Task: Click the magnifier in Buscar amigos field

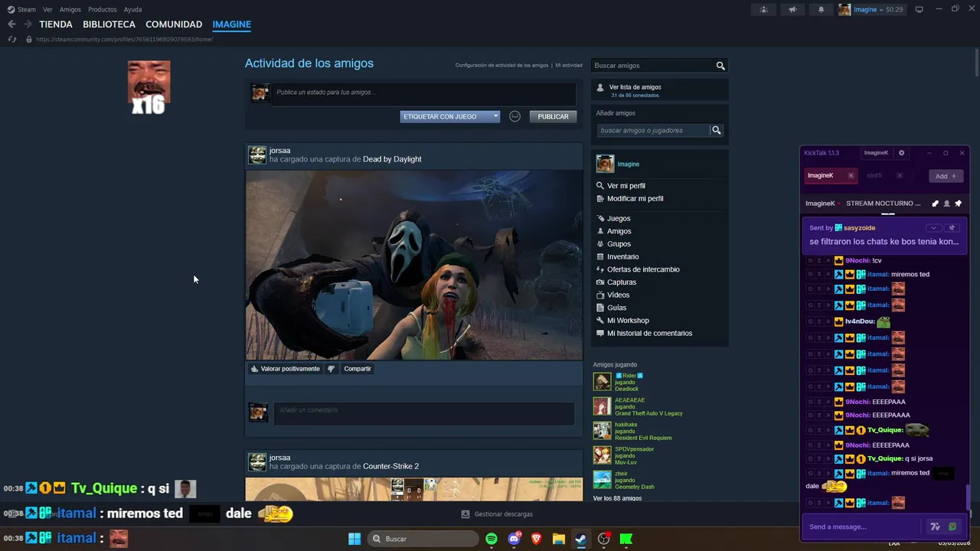Action: coord(720,66)
